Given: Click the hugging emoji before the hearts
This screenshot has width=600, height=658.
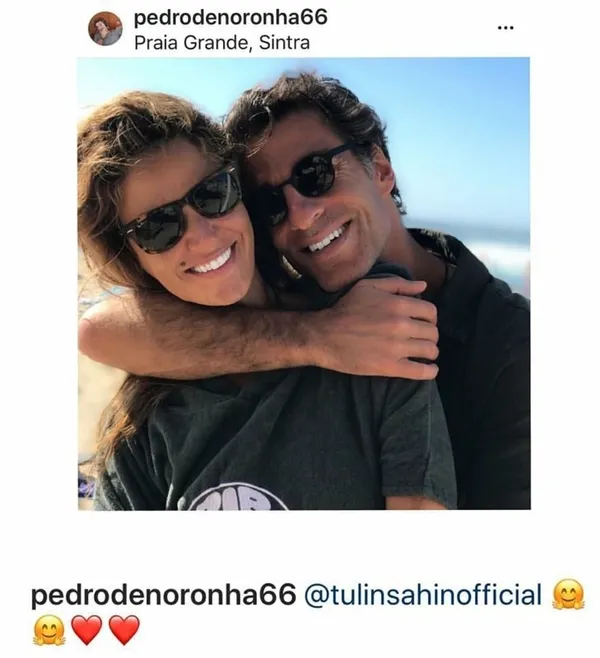Looking at the screenshot, I should pyautogui.click(x=49, y=630).
